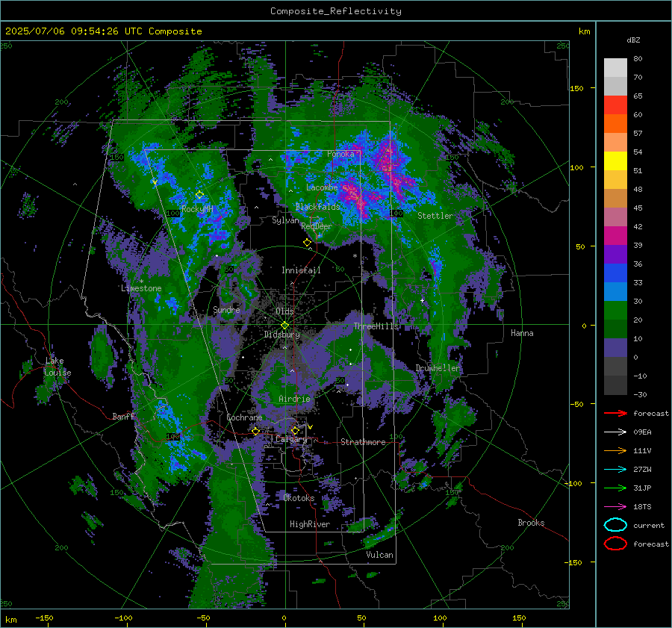
Task: Click the Sundre city label
Action: [x=226, y=310]
